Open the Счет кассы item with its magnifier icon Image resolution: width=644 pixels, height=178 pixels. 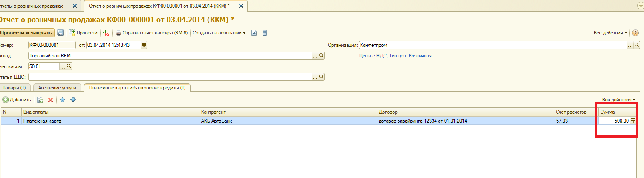point(69,66)
